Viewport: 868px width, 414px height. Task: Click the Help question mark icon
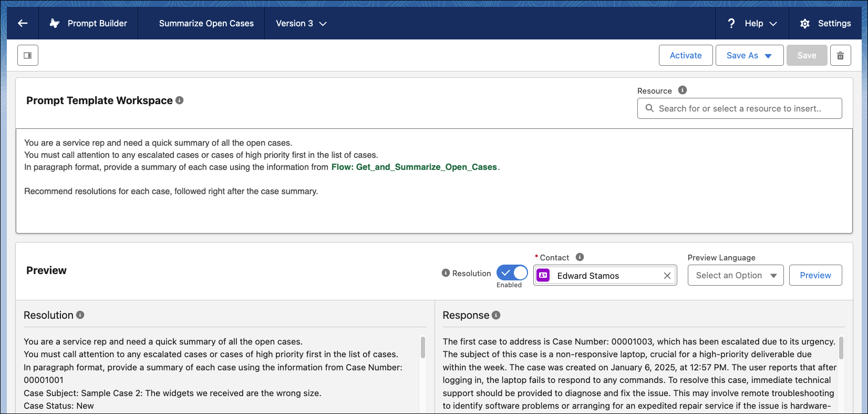tap(731, 23)
